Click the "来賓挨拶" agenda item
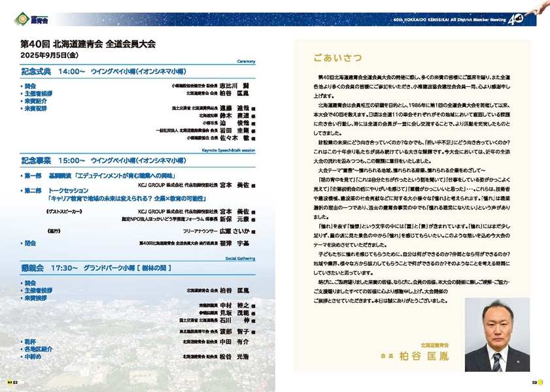Viewport: 550px width, 392px height. click(35, 298)
